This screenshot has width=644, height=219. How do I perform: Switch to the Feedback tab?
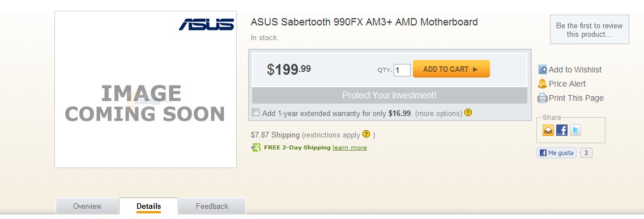click(x=212, y=207)
